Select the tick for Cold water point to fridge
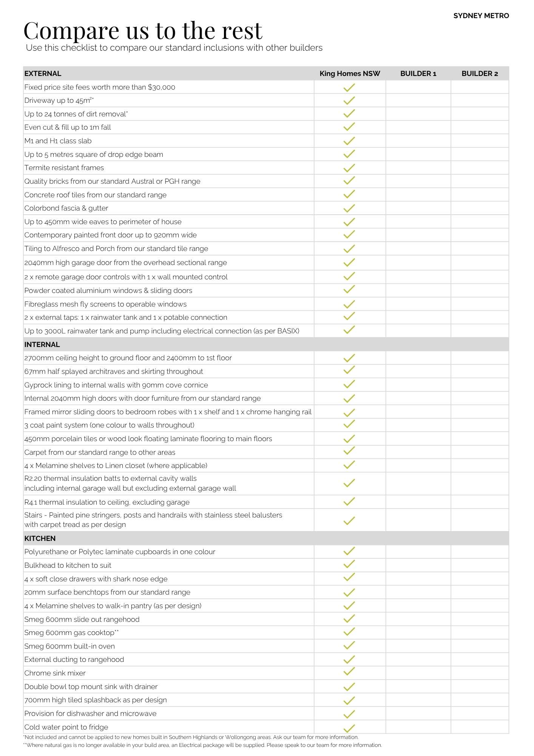534x756 pixels. tap(349, 727)
